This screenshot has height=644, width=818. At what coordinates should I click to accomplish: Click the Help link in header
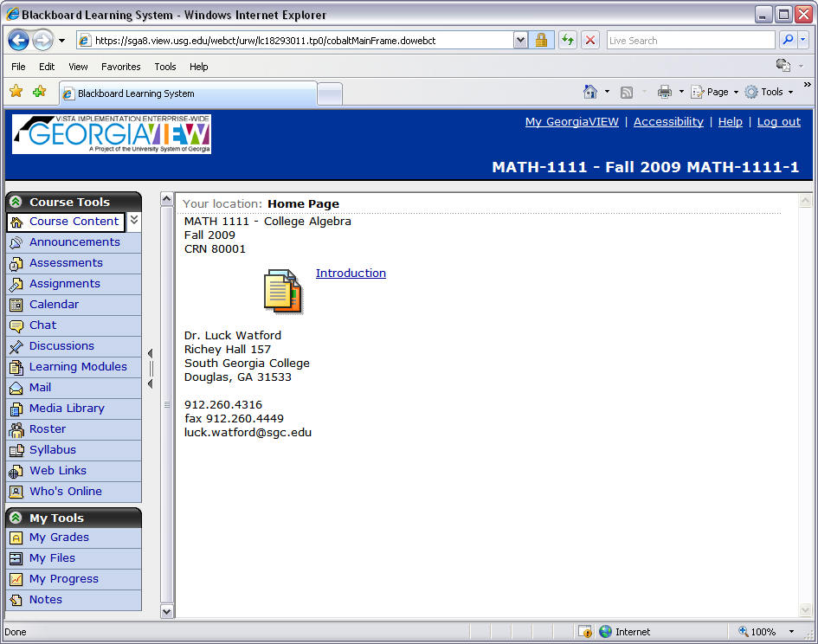(730, 121)
